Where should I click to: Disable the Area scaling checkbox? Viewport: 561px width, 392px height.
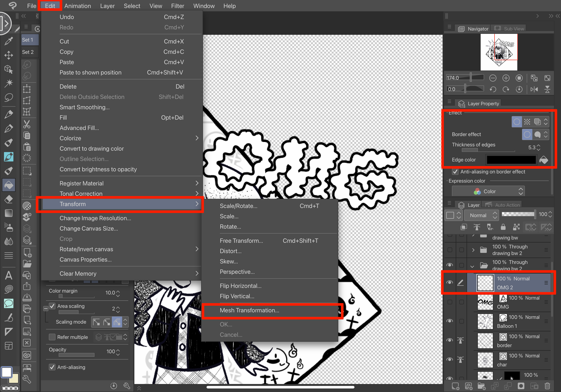[x=52, y=306]
